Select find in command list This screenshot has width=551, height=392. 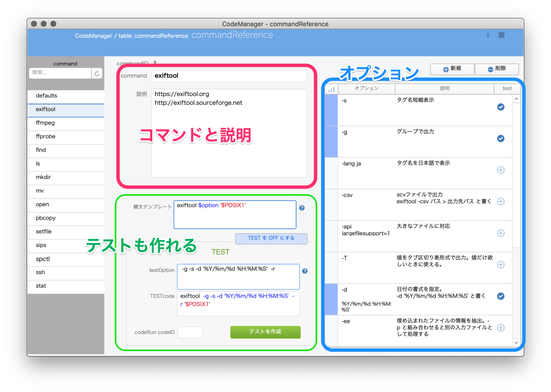click(66, 150)
